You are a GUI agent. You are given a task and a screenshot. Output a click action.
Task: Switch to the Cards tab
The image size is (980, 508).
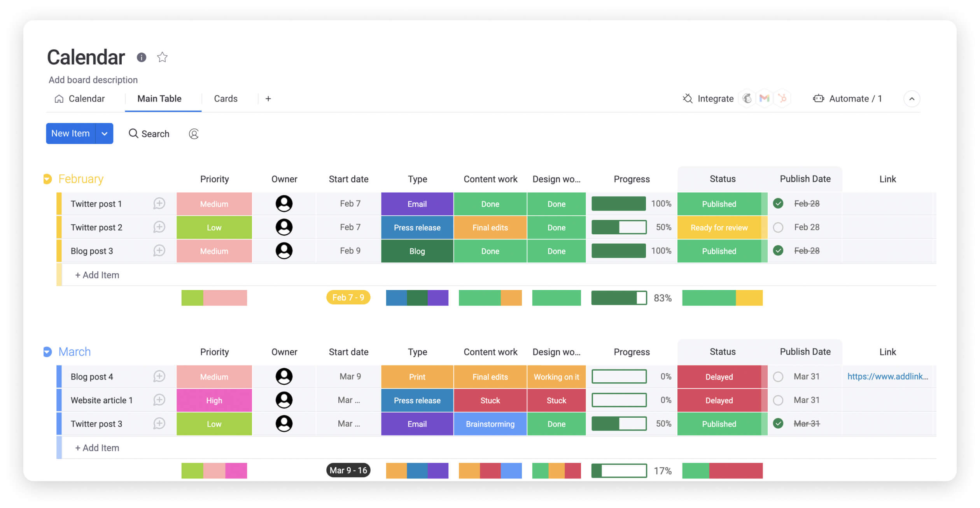click(x=226, y=98)
